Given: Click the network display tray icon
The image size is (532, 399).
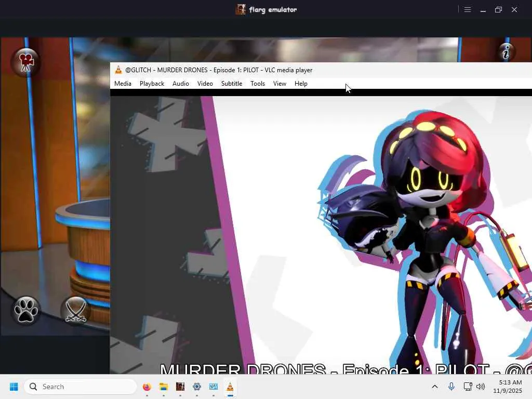Looking at the screenshot, I should click(468, 387).
